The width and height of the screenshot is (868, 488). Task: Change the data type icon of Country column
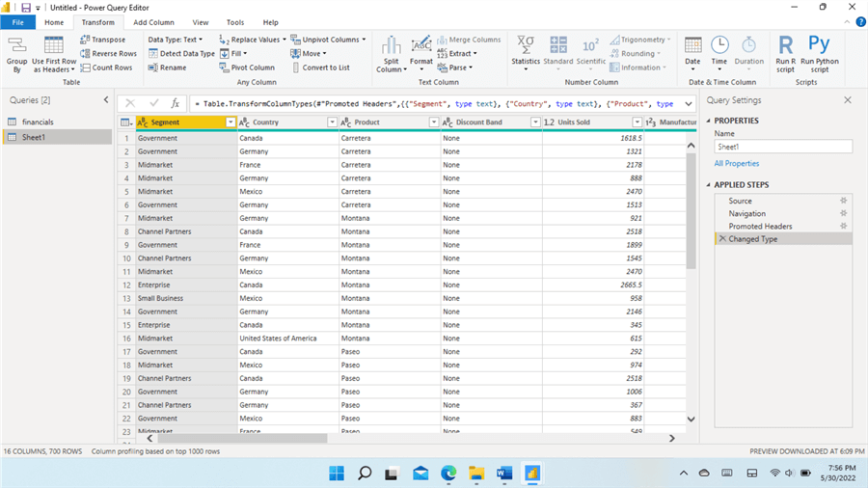click(x=244, y=122)
